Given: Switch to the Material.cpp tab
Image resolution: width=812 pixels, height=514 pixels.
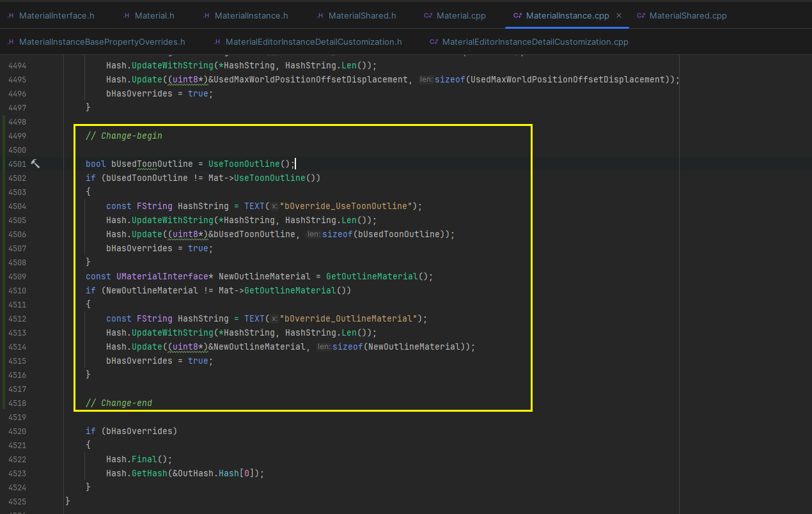Looking at the screenshot, I should 460,15.
